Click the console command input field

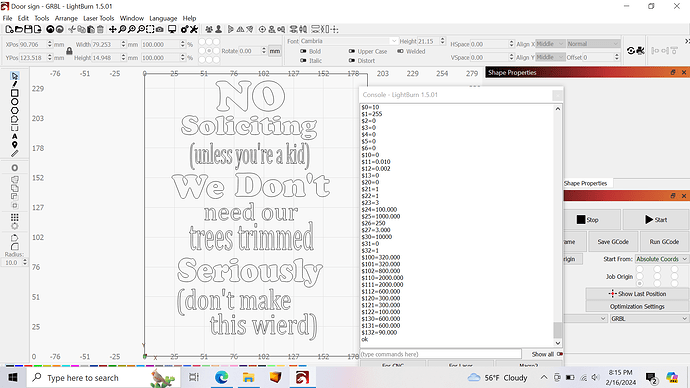440,354
